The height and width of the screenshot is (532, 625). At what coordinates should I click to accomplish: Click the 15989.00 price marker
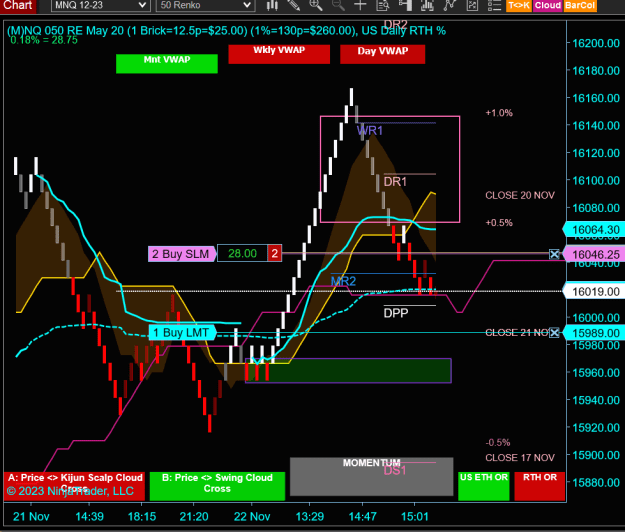592,333
